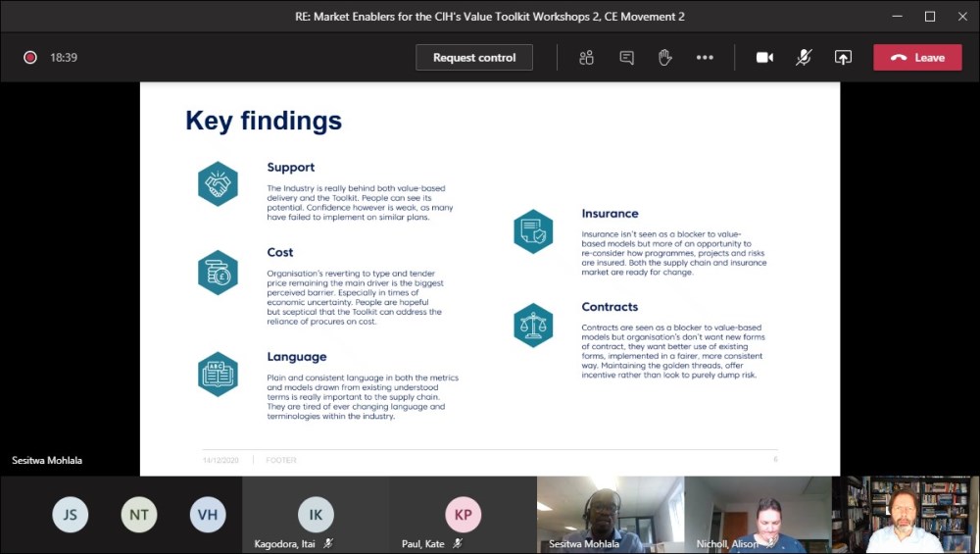Select the JS participant avatar
Viewport: 980px width, 554px height.
coord(70,515)
